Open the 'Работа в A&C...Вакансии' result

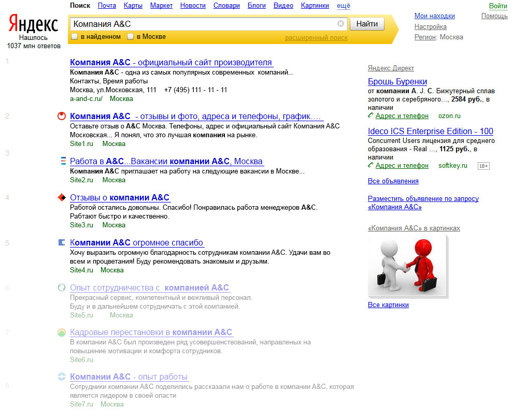[x=167, y=161]
